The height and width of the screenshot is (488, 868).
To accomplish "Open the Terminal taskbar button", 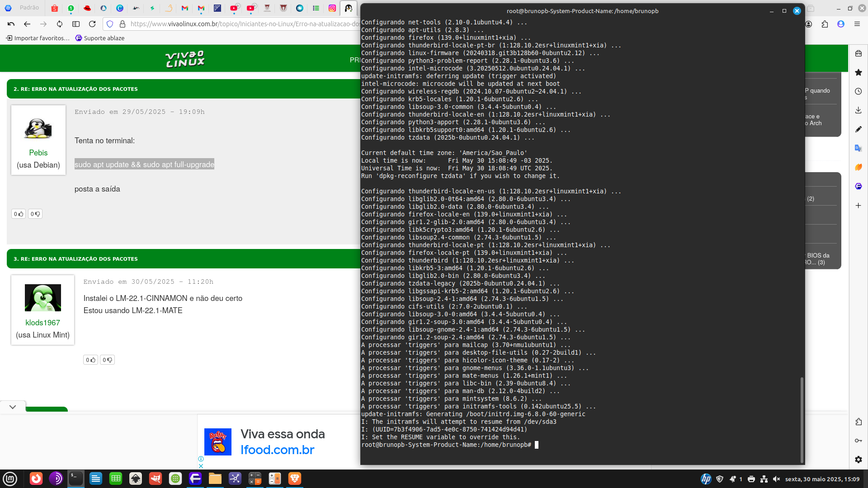I will (76, 479).
